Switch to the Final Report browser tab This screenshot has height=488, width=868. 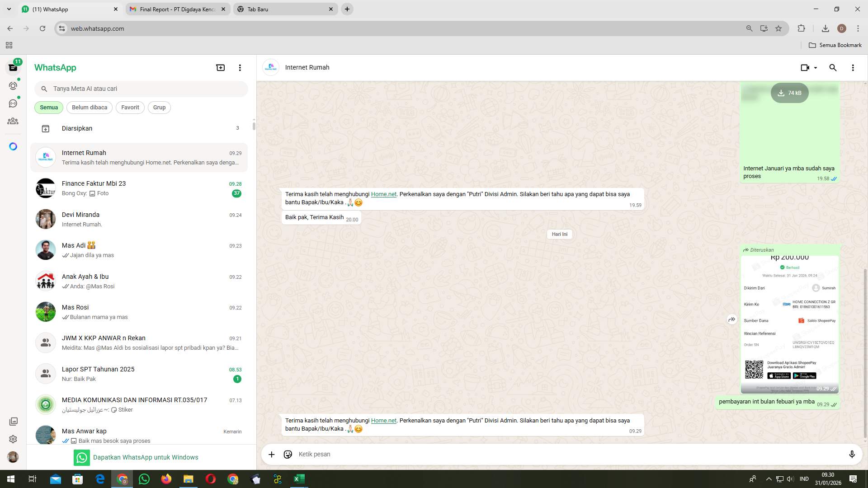[x=176, y=9]
